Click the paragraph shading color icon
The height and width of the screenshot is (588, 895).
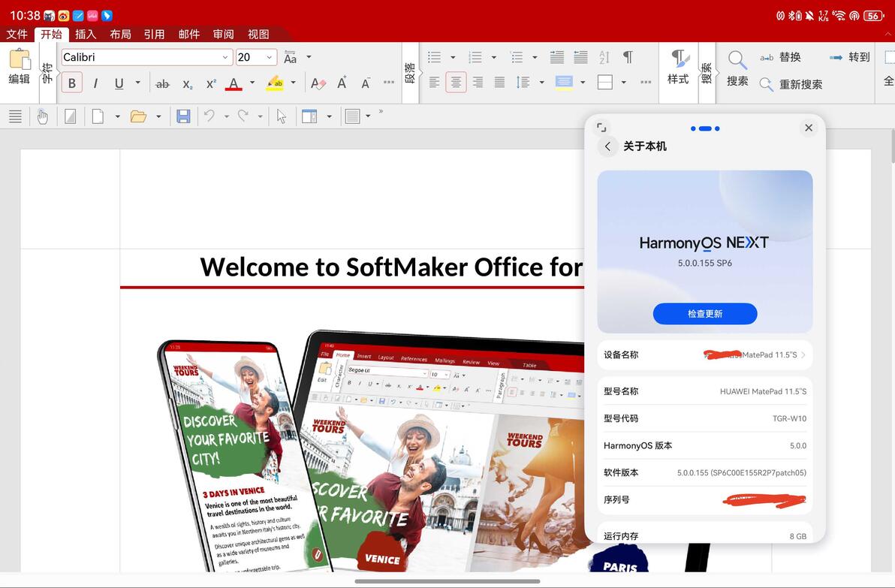pos(564,82)
